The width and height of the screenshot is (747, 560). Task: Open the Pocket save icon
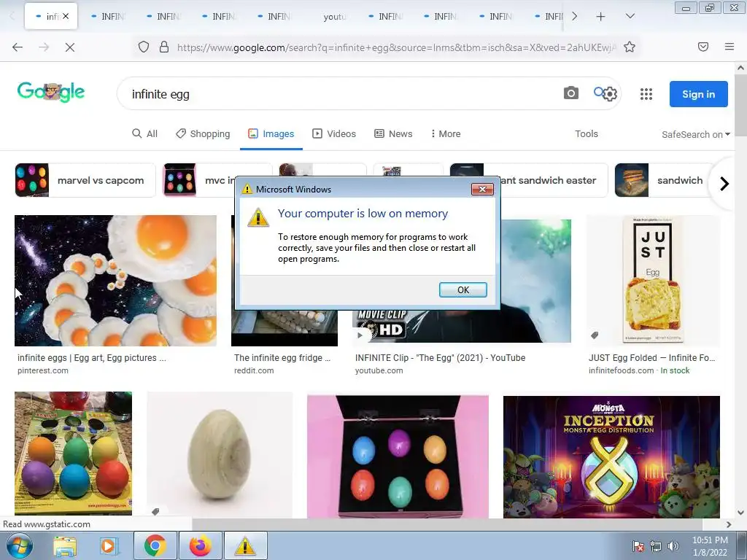pyautogui.click(x=703, y=47)
